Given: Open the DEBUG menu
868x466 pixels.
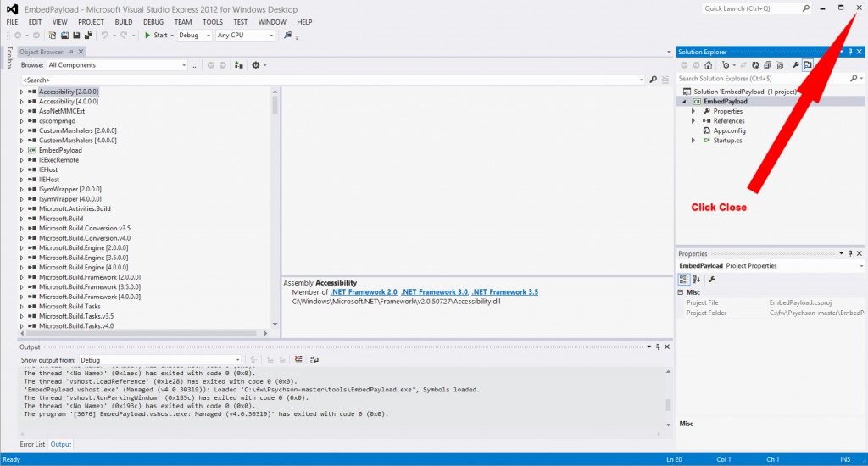Looking at the screenshot, I should pos(153,22).
